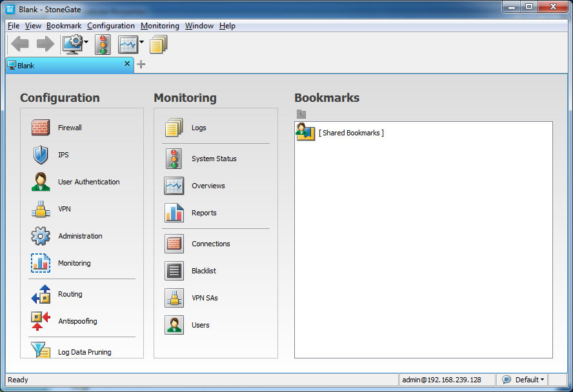Close the Blank tab

[x=127, y=64]
